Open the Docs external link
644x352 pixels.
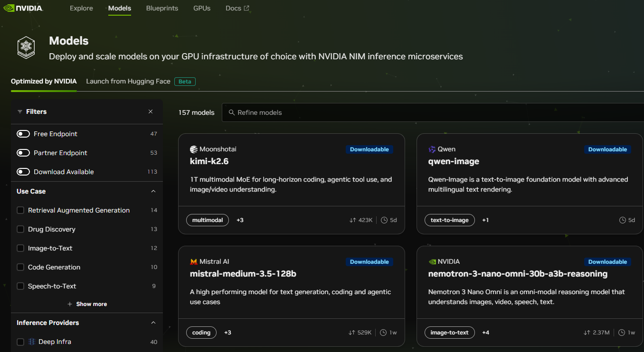pos(237,8)
